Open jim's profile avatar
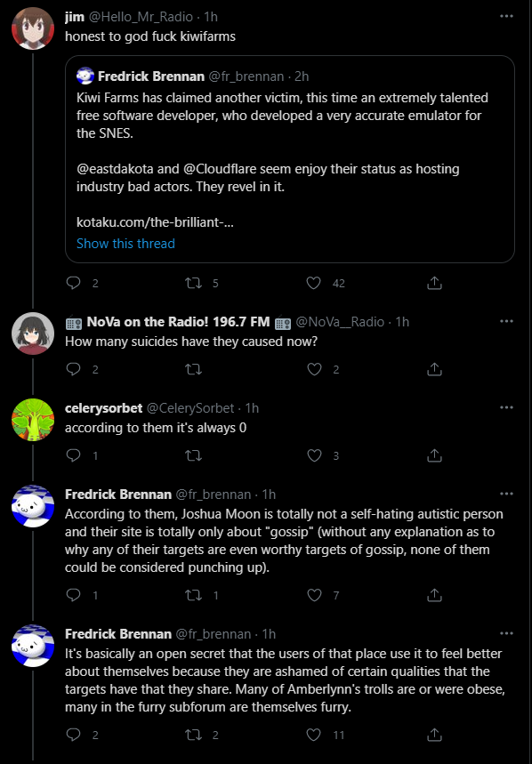 (33, 28)
